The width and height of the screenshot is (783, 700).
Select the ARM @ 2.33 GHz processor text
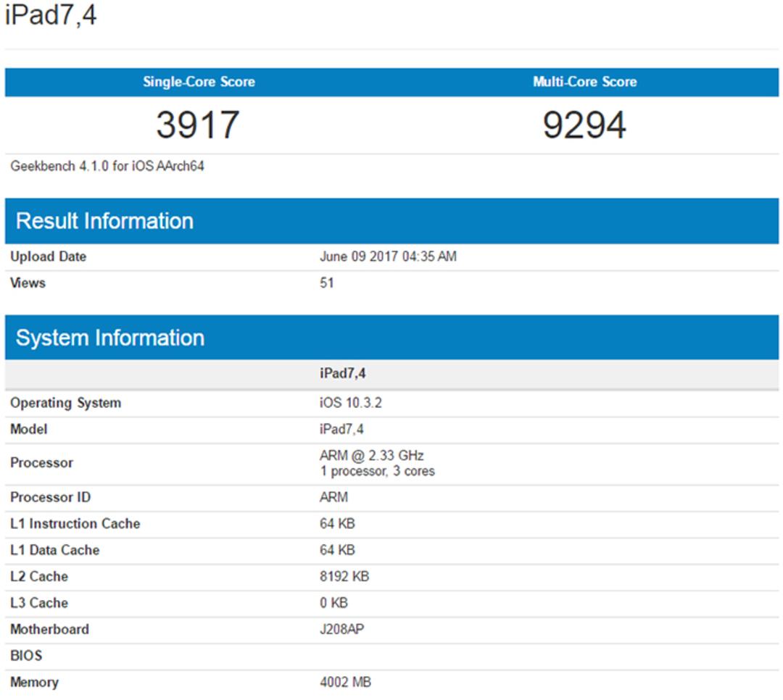(371, 456)
